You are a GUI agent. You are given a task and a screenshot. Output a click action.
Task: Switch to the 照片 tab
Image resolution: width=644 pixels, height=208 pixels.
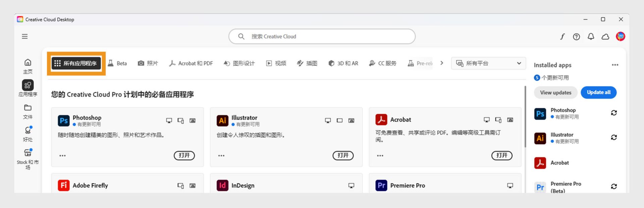tap(148, 63)
